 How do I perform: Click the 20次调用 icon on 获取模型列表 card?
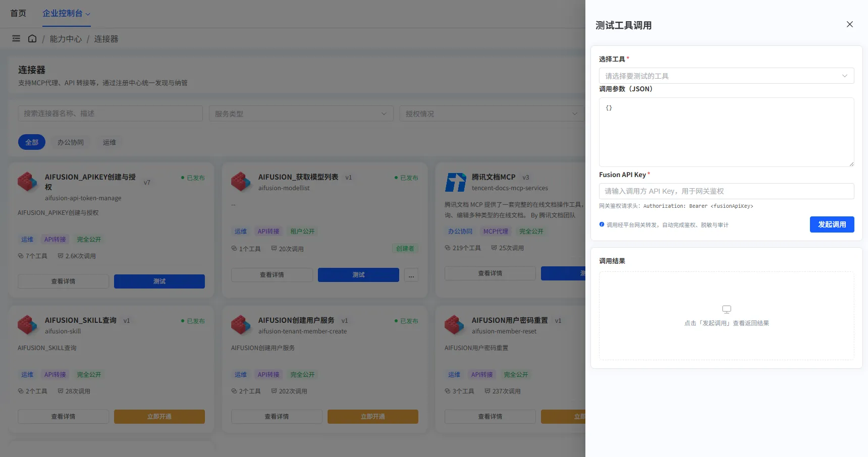[274, 249]
